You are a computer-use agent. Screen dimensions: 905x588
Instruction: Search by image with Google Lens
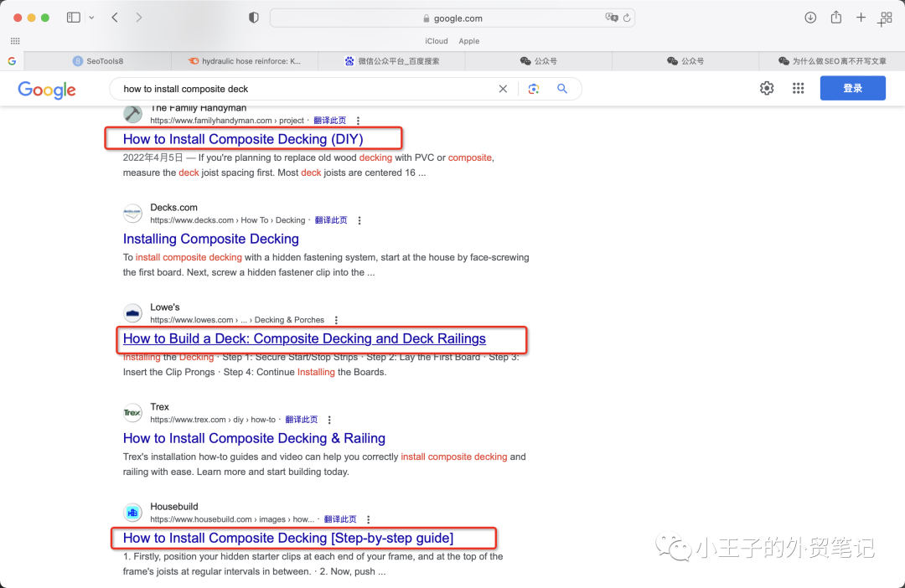(533, 89)
